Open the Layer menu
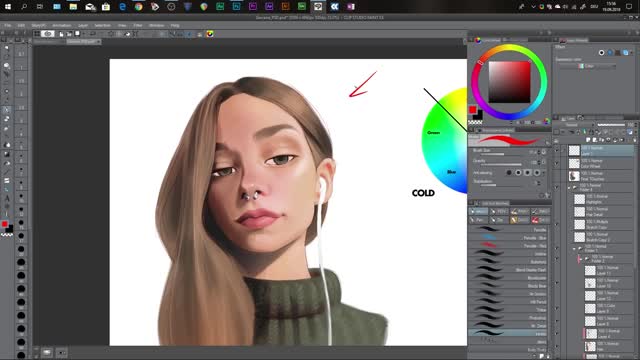 click(83, 25)
